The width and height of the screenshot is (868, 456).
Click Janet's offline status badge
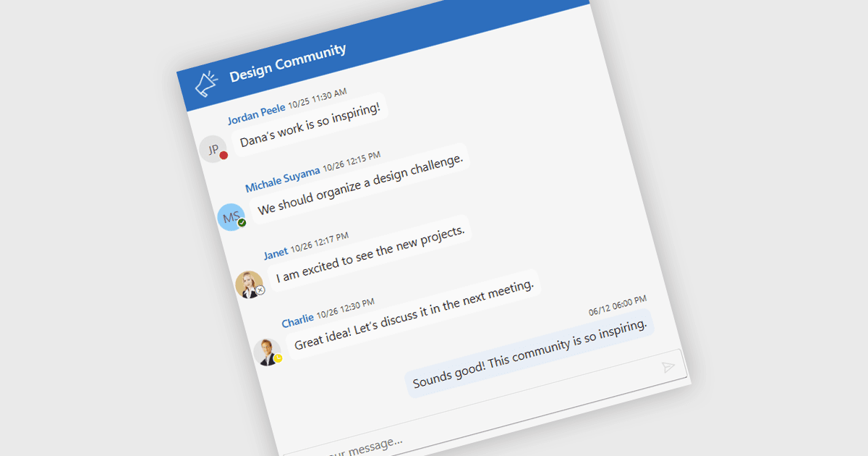pyautogui.click(x=260, y=290)
